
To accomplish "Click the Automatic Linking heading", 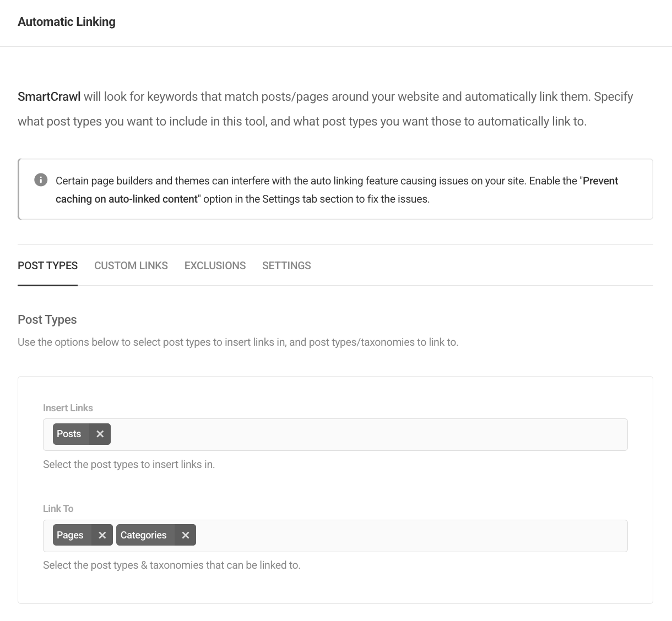I will pos(66,21).
